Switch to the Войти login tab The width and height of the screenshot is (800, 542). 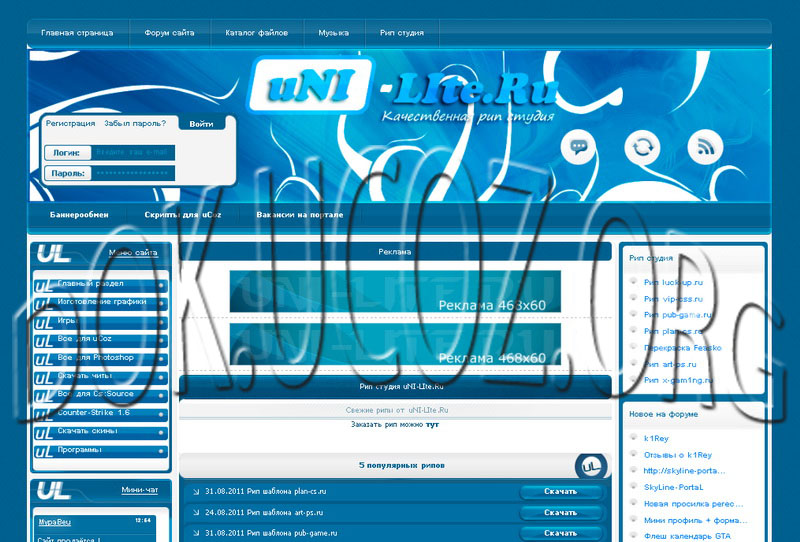click(201, 124)
